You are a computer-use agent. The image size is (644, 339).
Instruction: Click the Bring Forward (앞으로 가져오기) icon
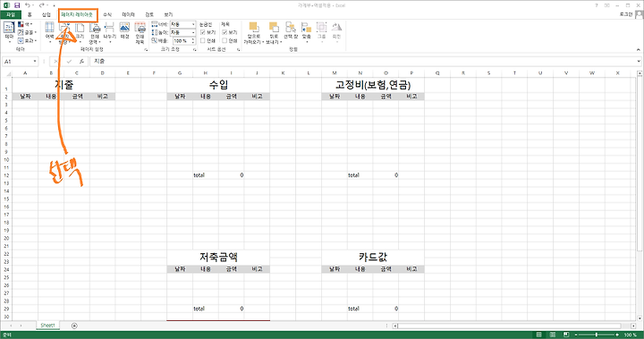pos(254,28)
